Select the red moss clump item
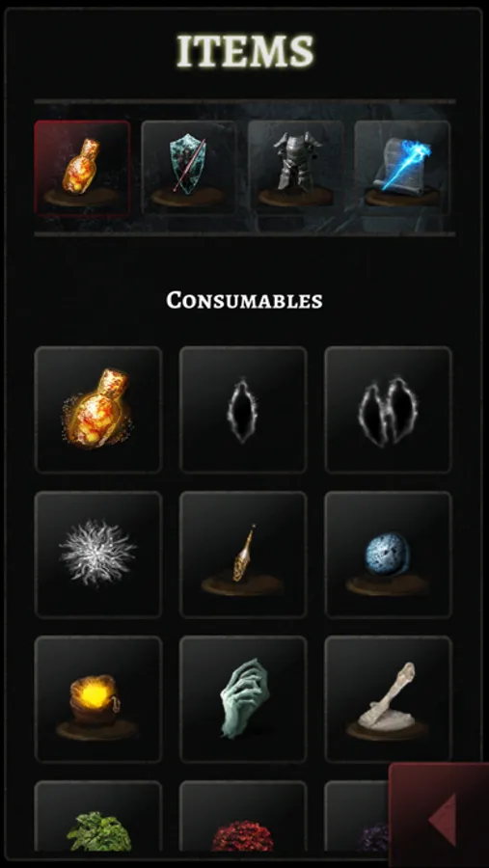The width and height of the screenshot is (489, 868). pos(243,817)
